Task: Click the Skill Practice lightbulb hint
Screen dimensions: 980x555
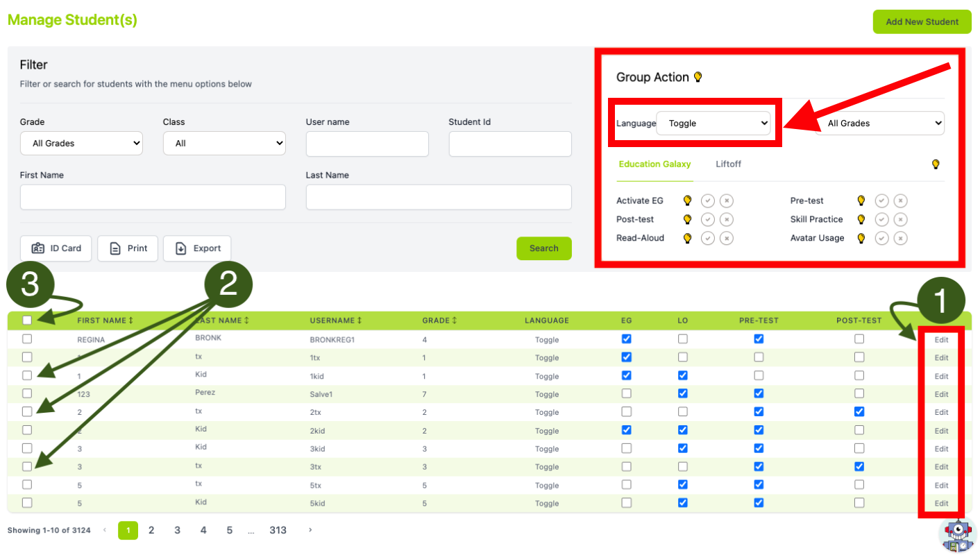Action: [861, 219]
